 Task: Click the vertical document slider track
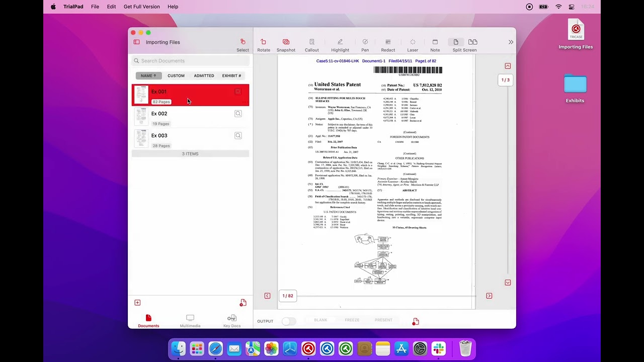[x=507, y=181]
